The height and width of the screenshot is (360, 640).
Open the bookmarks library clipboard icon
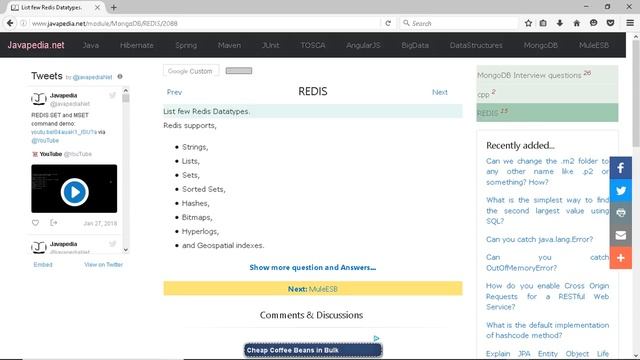coord(543,23)
